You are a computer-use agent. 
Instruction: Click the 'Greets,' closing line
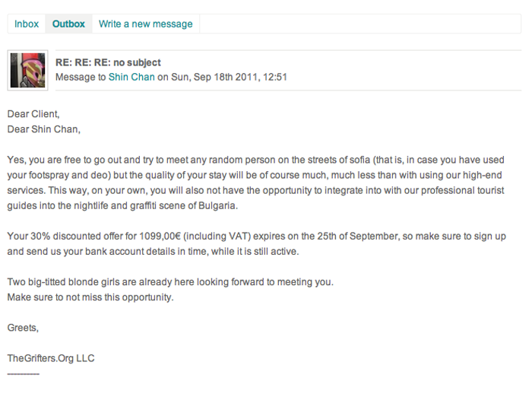click(23, 328)
